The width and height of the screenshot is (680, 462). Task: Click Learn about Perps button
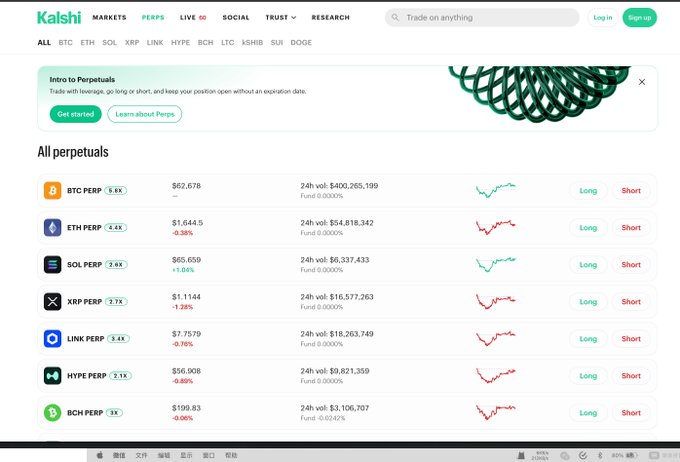pos(145,114)
